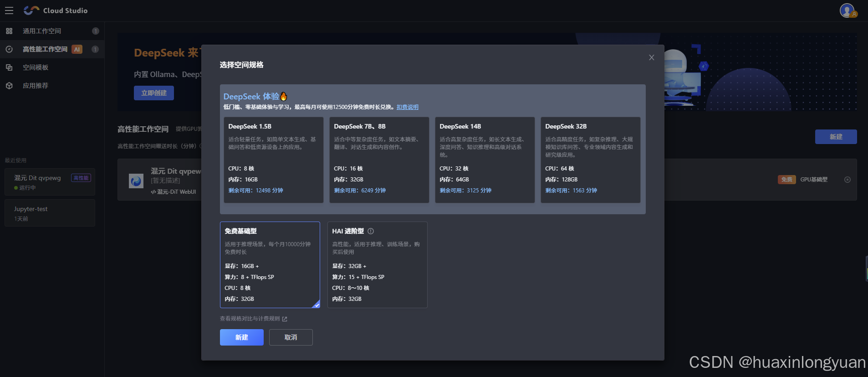The width and height of the screenshot is (868, 377).
Task: Click the circular options icon beside GPU基础型
Action: (x=848, y=180)
